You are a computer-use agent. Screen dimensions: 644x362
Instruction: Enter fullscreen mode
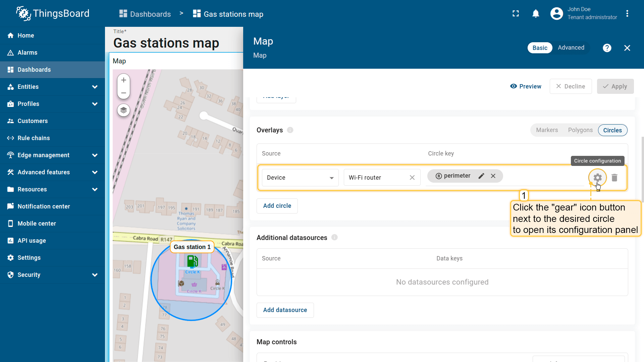coord(516,14)
